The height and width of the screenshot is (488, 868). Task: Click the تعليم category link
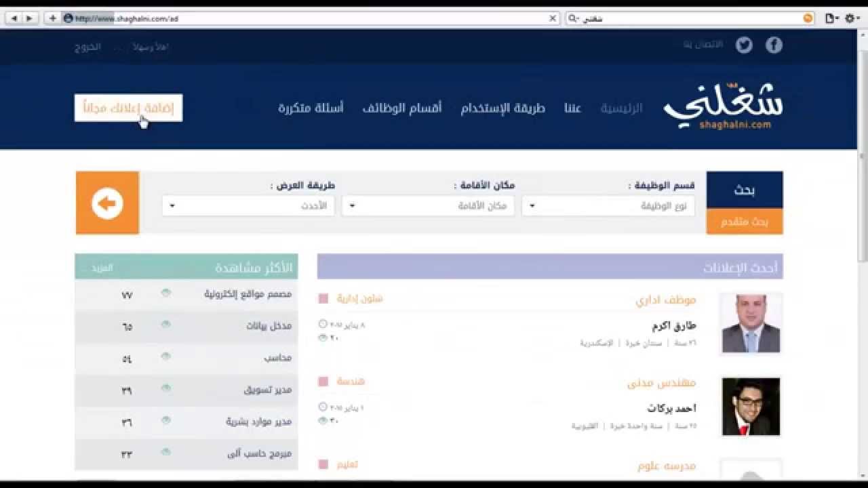coord(348,464)
